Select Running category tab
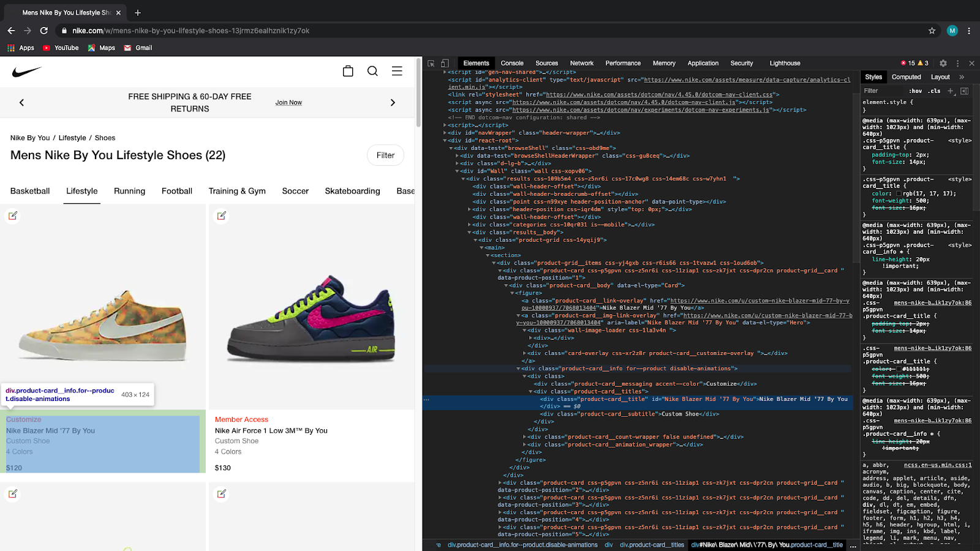The width and height of the screenshot is (980, 551). pos(129,191)
